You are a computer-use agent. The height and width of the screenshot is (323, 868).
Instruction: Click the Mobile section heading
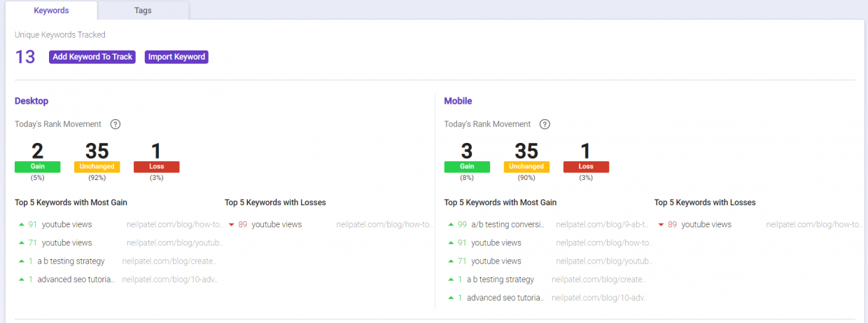[458, 101]
